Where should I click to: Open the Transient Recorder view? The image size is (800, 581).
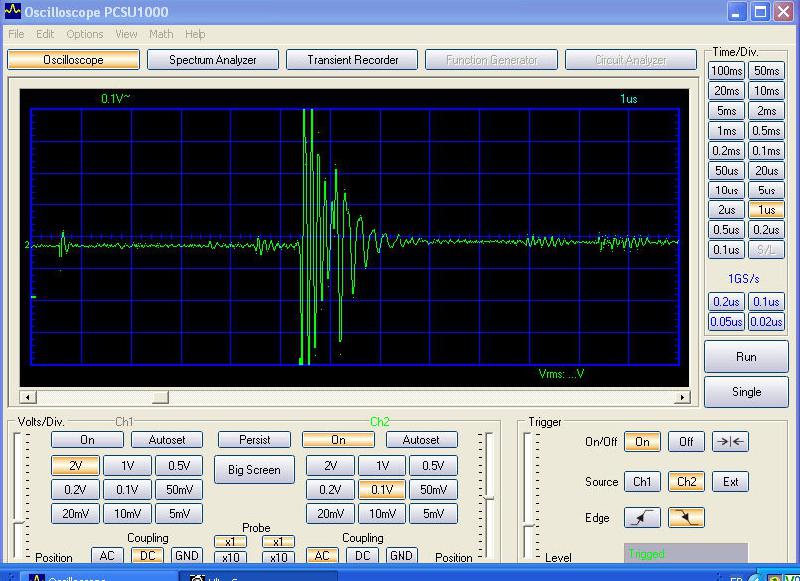353,60
